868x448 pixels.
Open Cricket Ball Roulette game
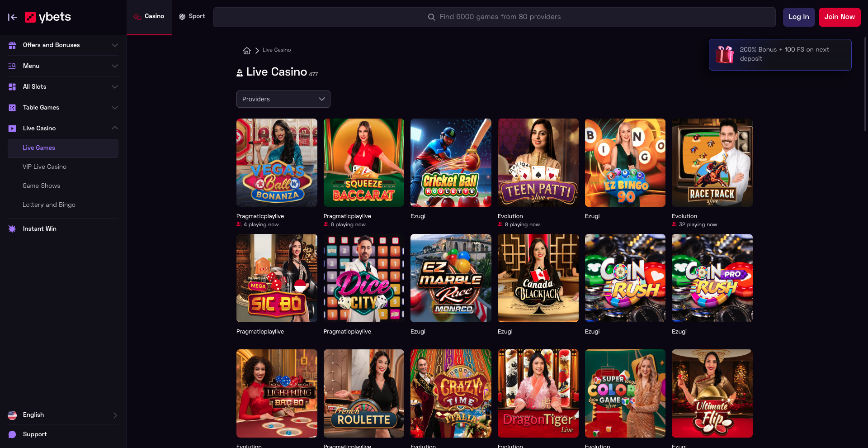click(451, 163)
